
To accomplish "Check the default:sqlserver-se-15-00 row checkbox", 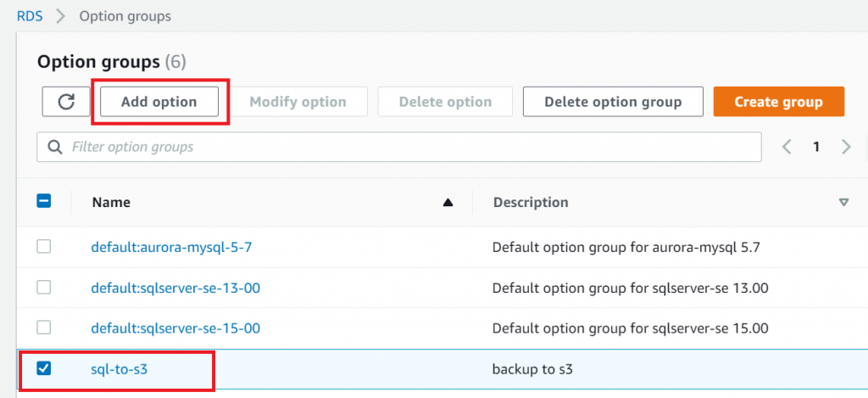I will coord(44,328).
